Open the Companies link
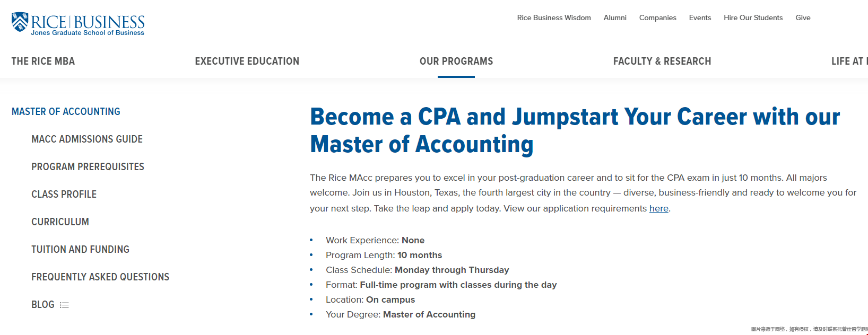Viewport: 868px width, 335px height. coord(657,17)
